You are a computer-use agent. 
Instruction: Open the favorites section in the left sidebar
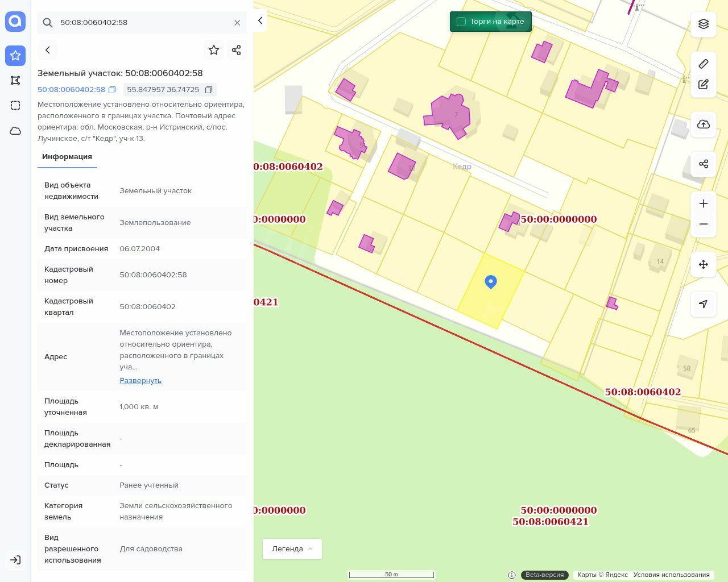point(15,55)
